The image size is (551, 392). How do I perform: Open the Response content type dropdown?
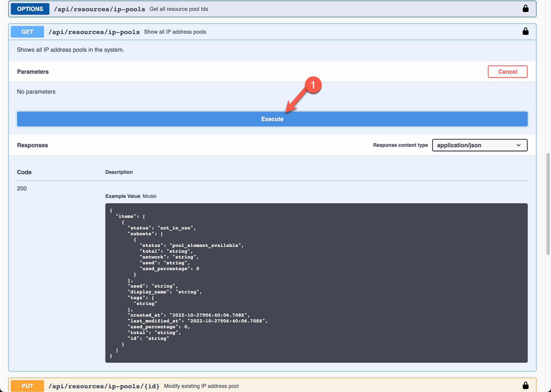[480, 145]
